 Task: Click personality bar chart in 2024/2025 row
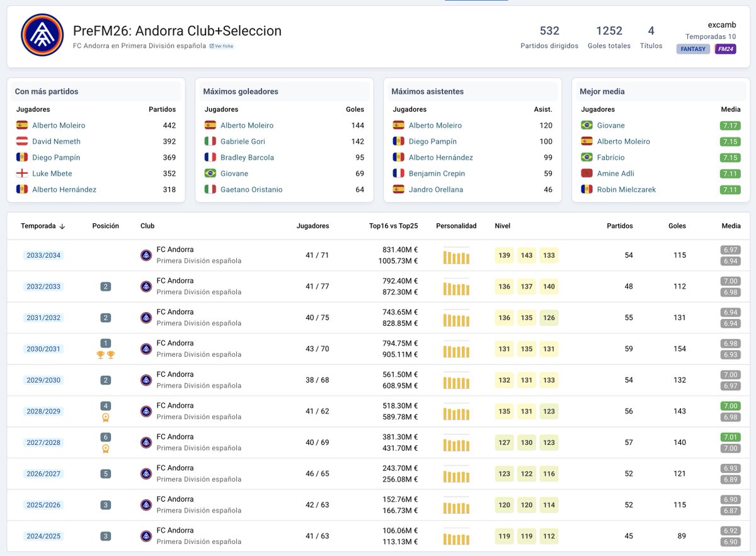tap(456, 537)
